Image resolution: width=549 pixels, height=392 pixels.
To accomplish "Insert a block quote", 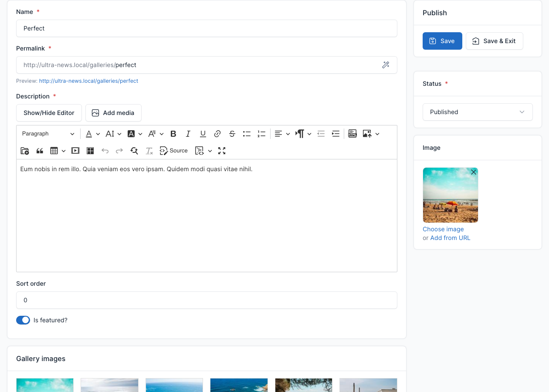I will [40, 151].
